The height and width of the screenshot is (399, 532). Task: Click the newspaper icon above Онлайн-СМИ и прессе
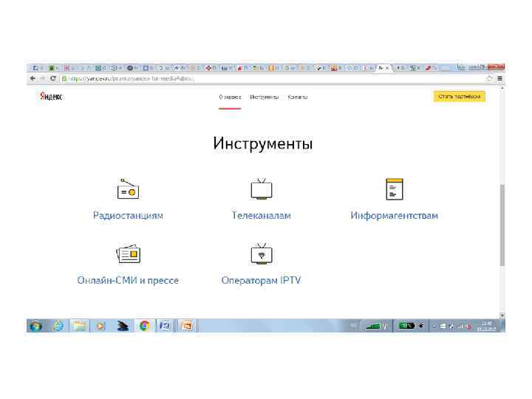click(128, 253)
